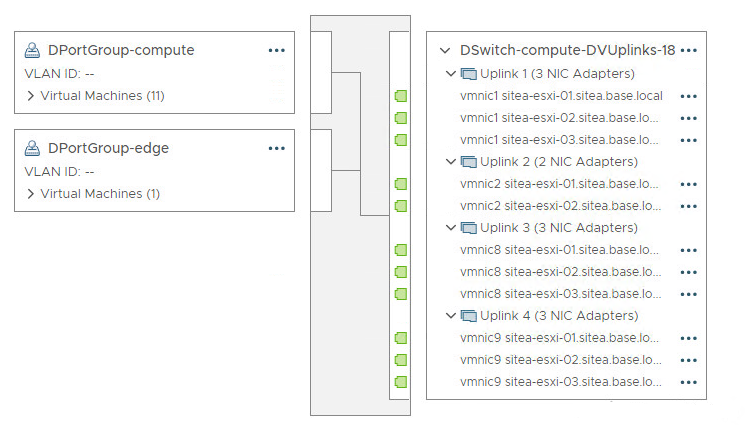
Task: Expand Virtual Machines (11) in DPortGroup-compute
Action: coord(31,96)
